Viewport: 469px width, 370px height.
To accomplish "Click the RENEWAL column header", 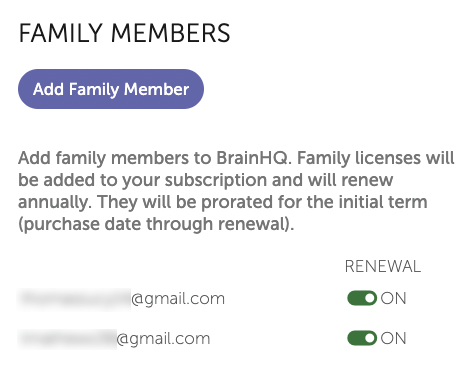I will (383, 266).
